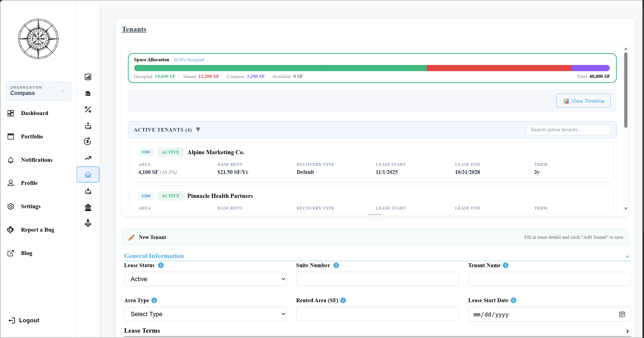Click the search active tenants field
The image size is (644, 338).
[x=568, y=130]
